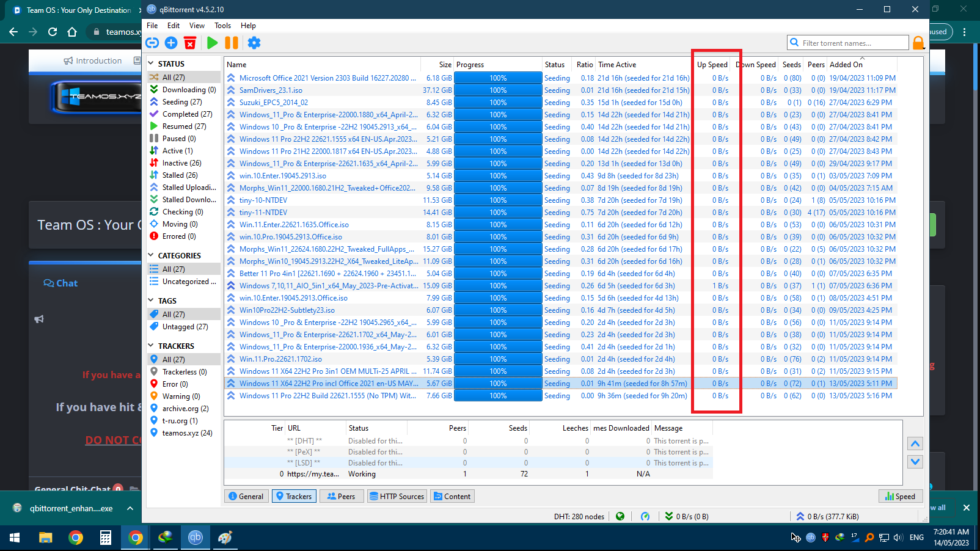
Task: Click the add torrent file plus icon
Action: pos(171,43)
